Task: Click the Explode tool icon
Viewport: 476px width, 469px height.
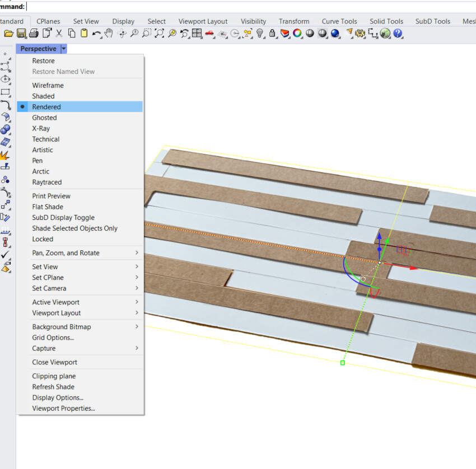Action: pos(5,154)
